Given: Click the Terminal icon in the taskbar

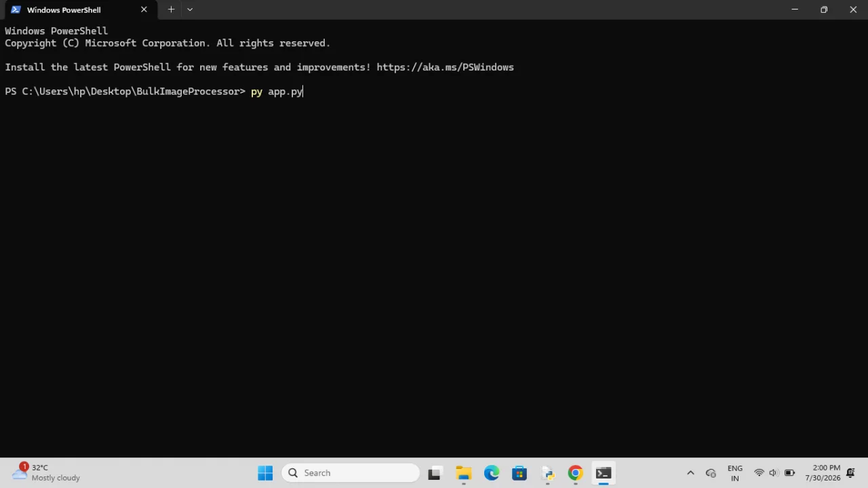Looking at the screenshot, I should pos(603,473).
